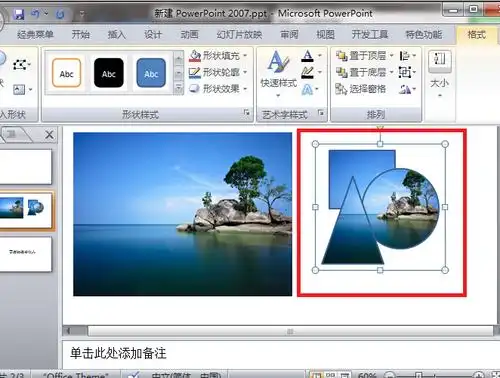Select the 格式 contextual tab
500x378 pixels.
(x=477, y=34)
